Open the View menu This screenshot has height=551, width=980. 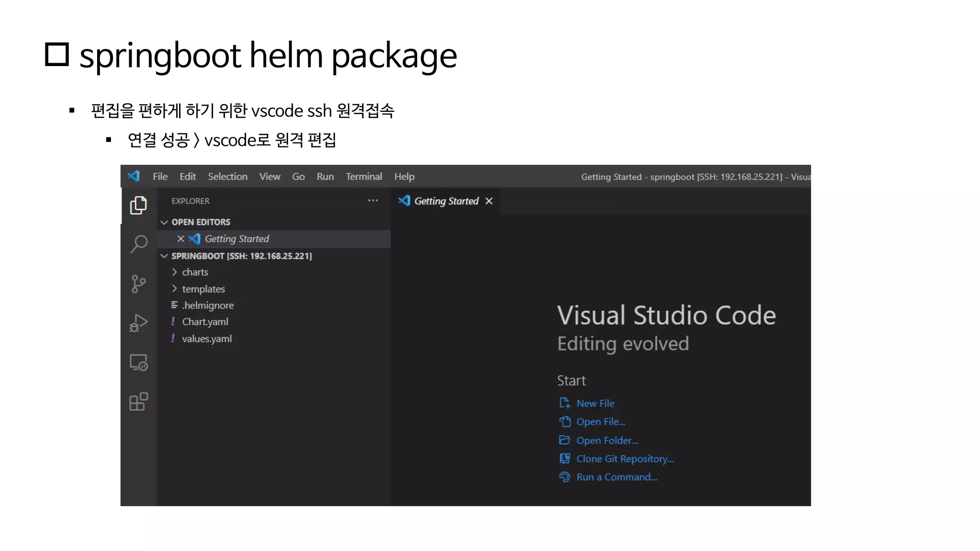tap(270, 176)
